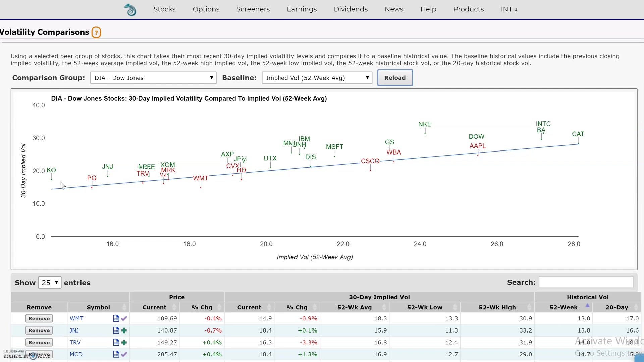Click the NKE data point on the chart

(x=425, y=133)
